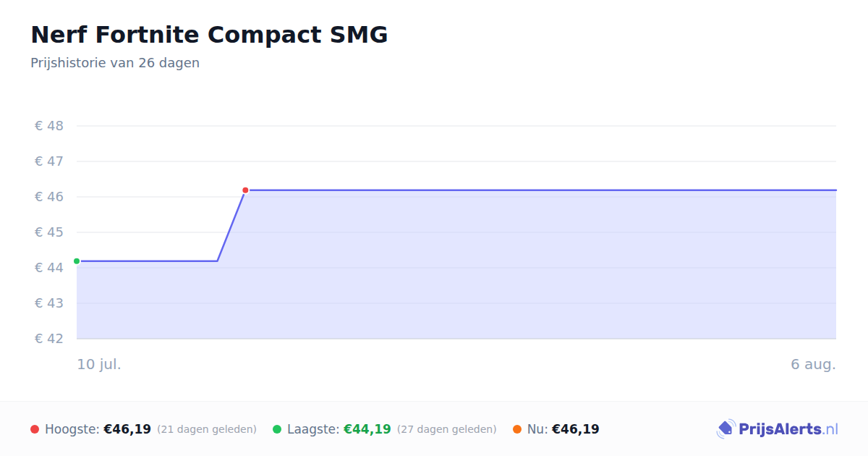Click the 27 dagen geleden note

[x=447, y=429]
